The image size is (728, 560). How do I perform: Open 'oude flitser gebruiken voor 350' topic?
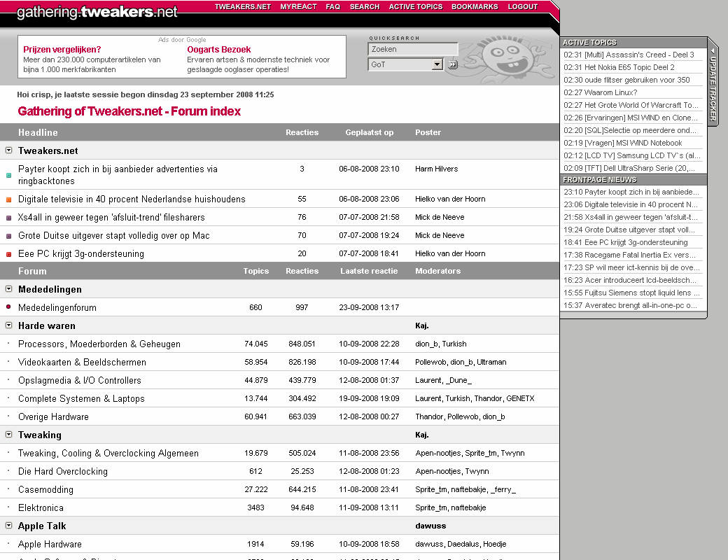click(x=626, y=80)
